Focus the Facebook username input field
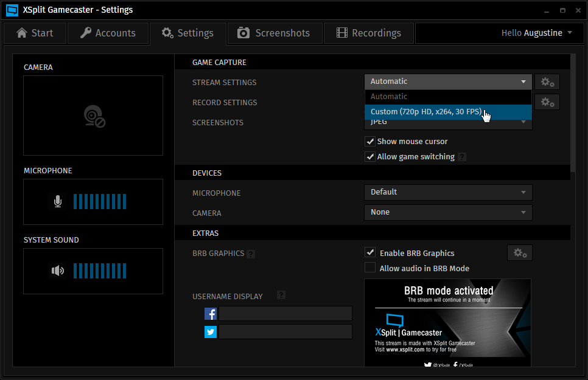 click(x=285, y=314)
